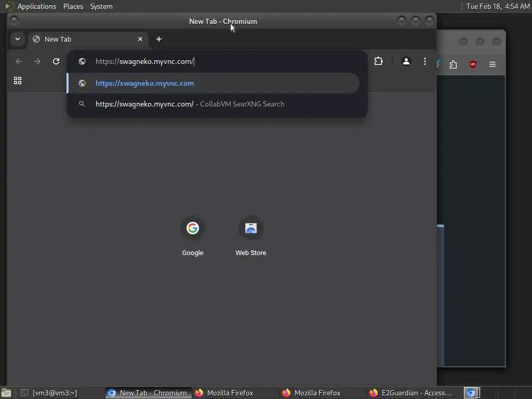The height and width of the screenshot is (399, 532).
Task: Click the Chromium forward arrow button
Action: click(37, 61)
